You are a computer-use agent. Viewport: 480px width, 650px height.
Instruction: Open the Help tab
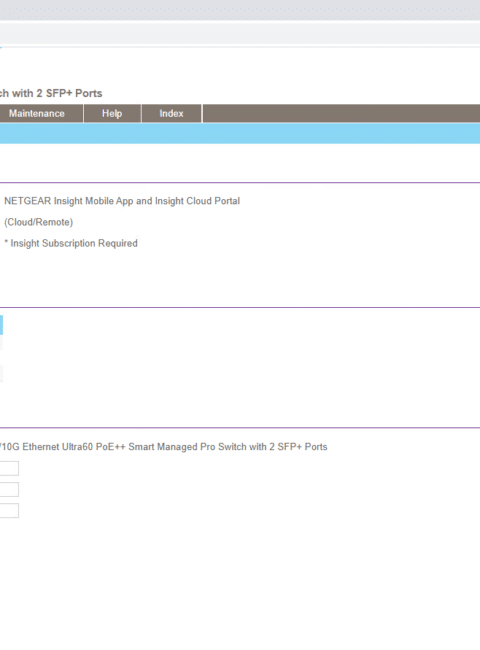pyautogui.click(x=112, y=114)
